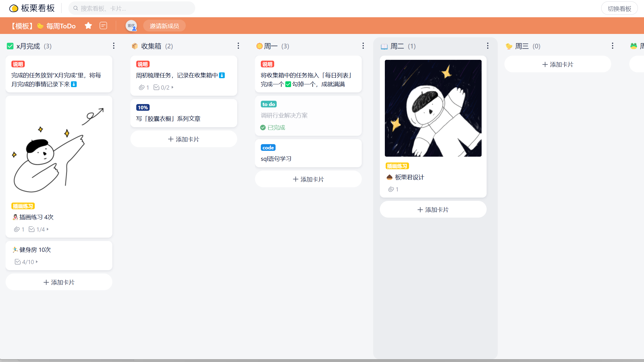This screenshot has height=362, width=644.
Task: Open x月完成 list options menu
Action: [x=114, y=46]
